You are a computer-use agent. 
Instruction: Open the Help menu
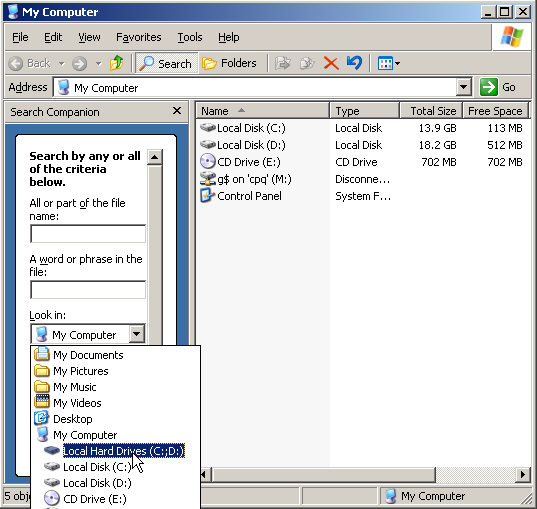coord(229,37)
